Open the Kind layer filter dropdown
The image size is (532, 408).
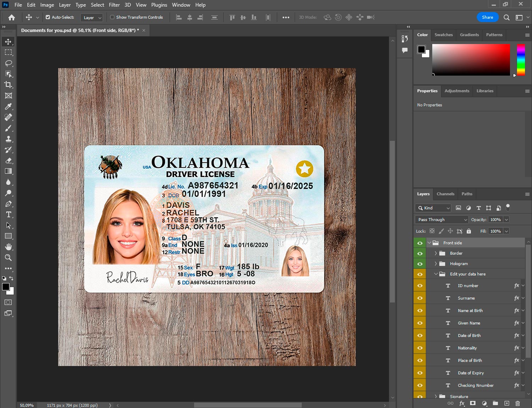pyautogui.click(x=433, y=208)
